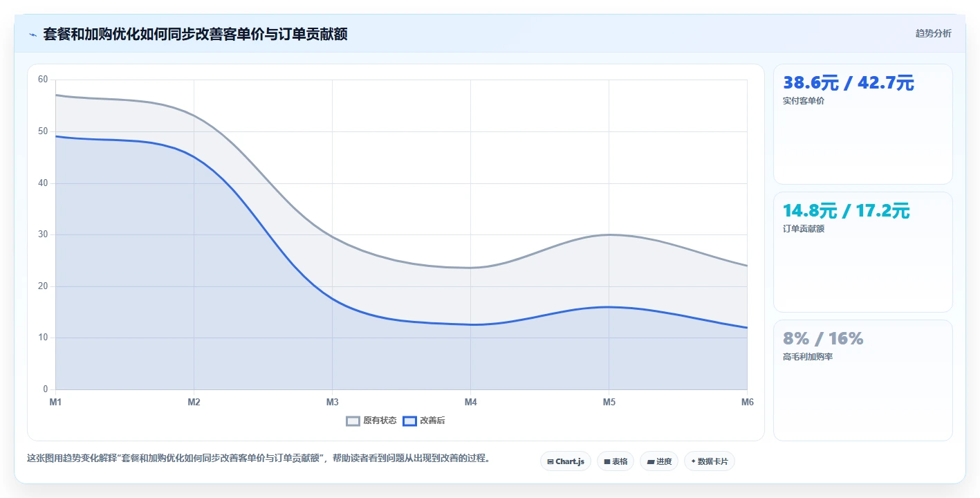
Task: Click the 原有状态 legend label
Action: tap(380, 421)
